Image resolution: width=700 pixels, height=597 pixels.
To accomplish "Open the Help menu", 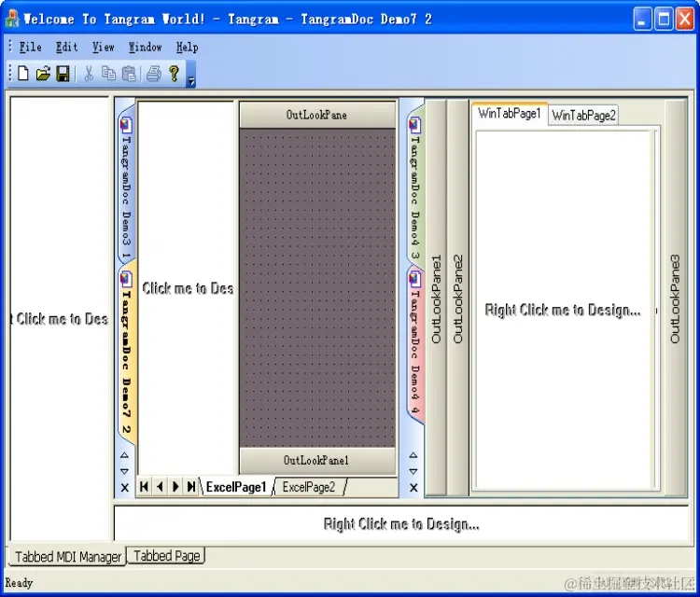I will pos(187,47).
